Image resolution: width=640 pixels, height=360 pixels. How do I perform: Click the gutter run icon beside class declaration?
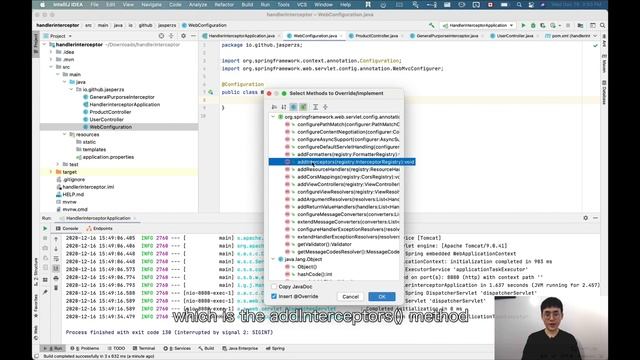[x=211, y=92]
